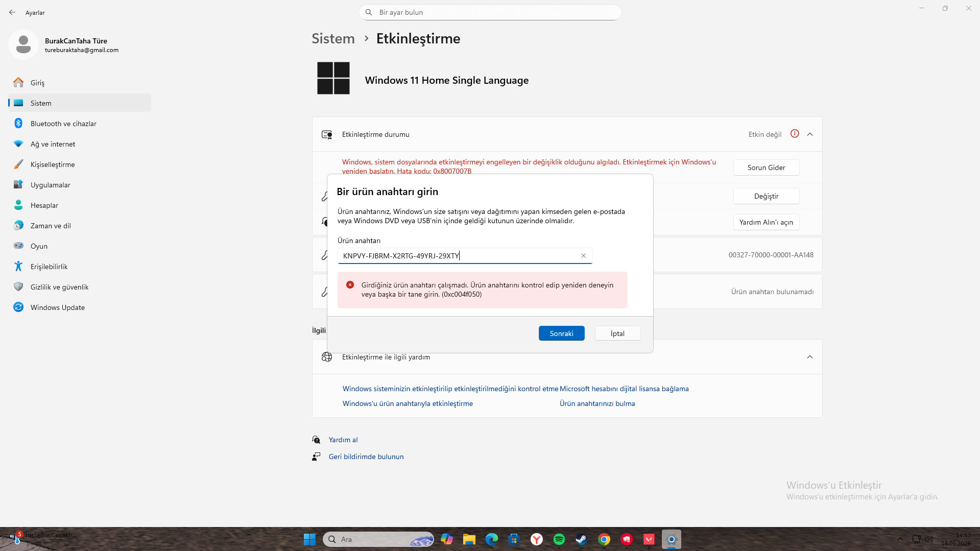Show hidden tray icons with the chevron
This screenshot has height=551, width=980.
point(900,539)
